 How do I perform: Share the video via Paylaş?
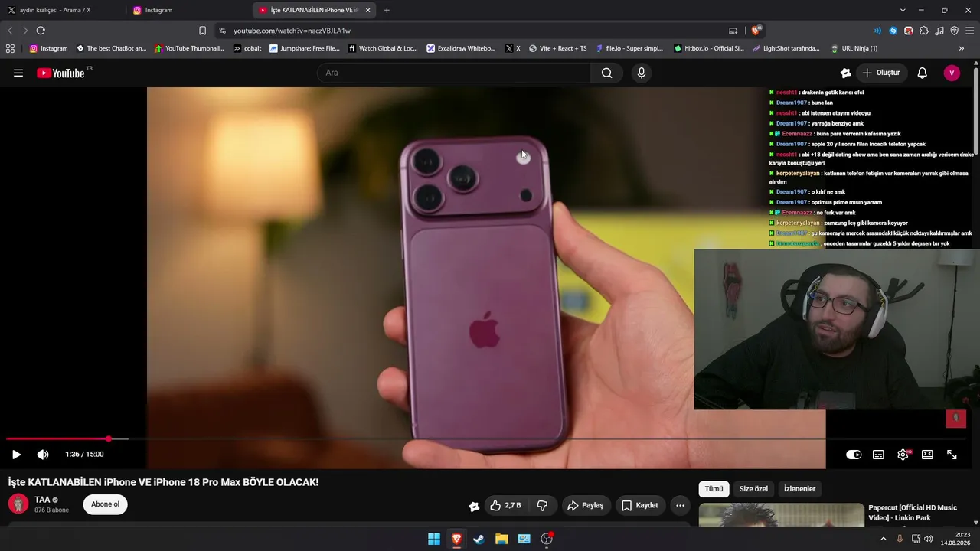585,505
